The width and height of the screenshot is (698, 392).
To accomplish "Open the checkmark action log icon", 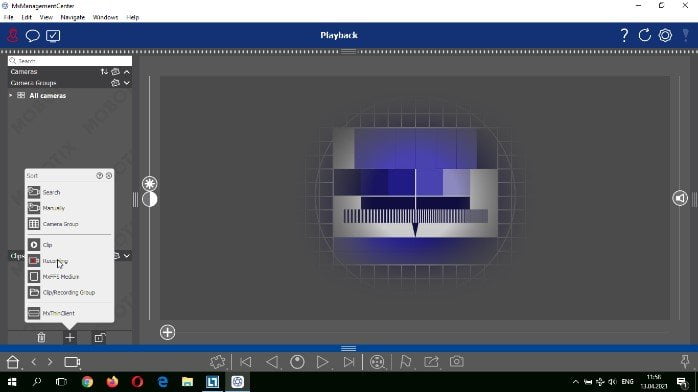I will pos(53,36).
